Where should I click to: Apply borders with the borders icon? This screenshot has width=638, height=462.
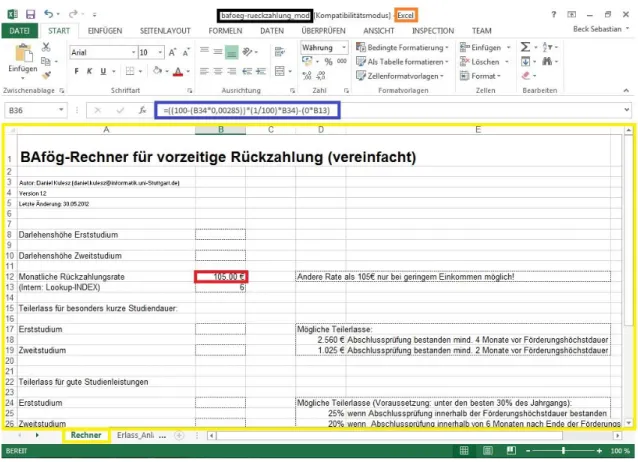point(130,71)
